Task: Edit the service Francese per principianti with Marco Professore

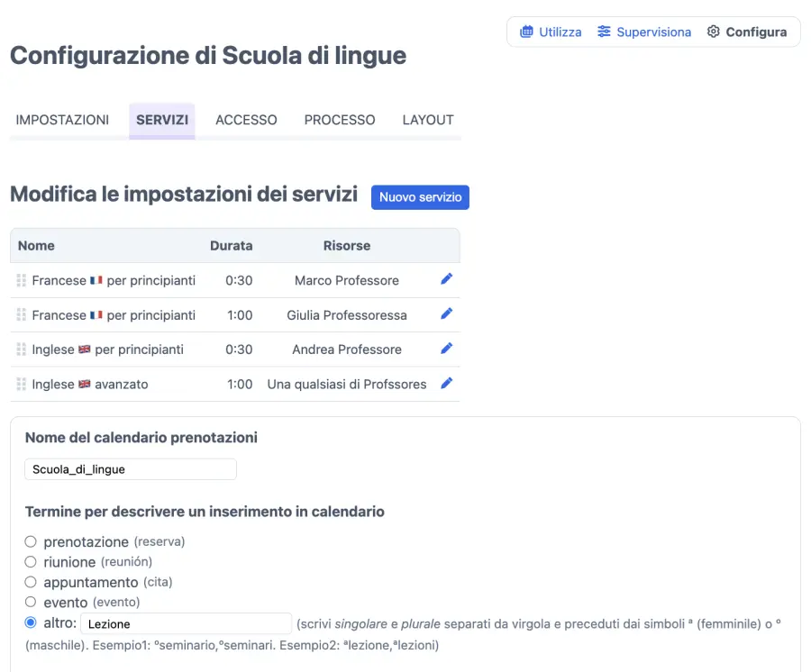Action: [446, 279]
